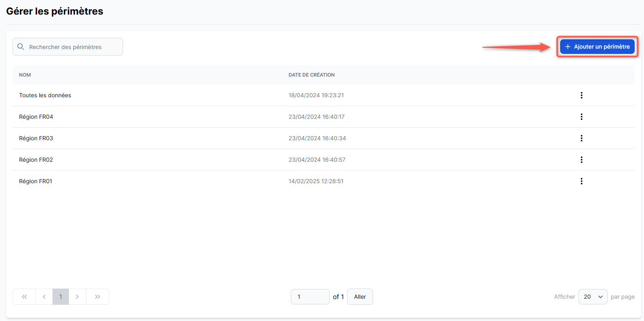Open the three-dot menu for Région FR02
This screenshot has width=644, height=321.
click(581, 160)
